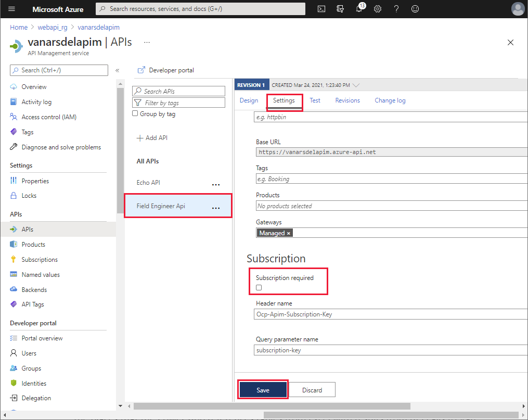Screen dimensions: 528x420
Task: Open the Echo API ellipsis menu
Action: (x=216, y=185)
